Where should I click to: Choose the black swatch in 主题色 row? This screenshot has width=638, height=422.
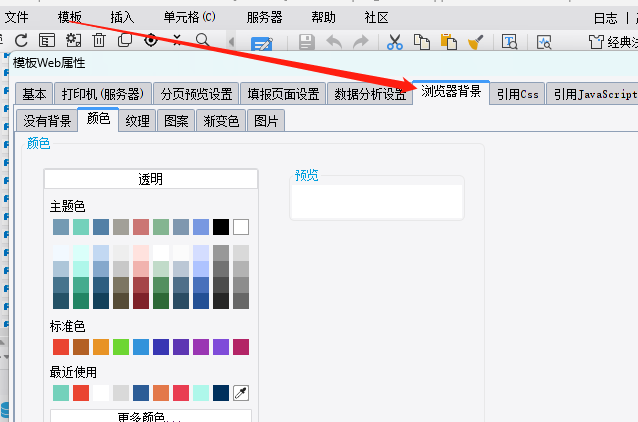click(221, 227)
